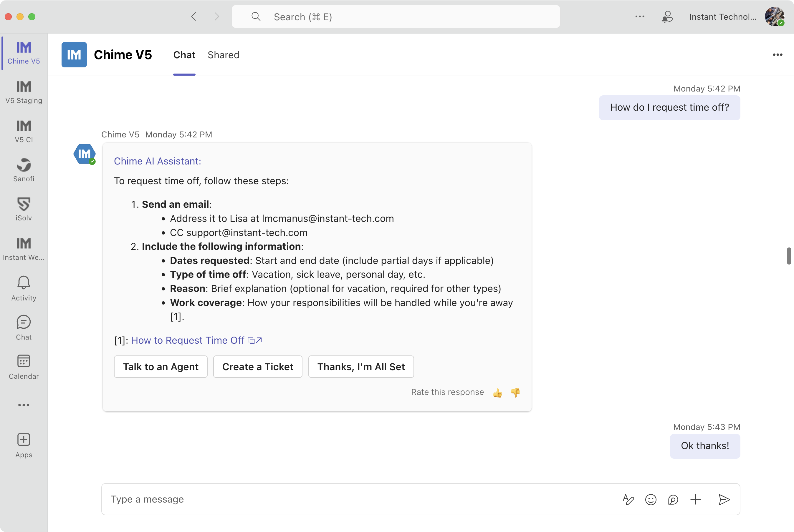Click Chime V5 sender name above message
This screenshot has height=532, width=794.
tap(120, 135)
